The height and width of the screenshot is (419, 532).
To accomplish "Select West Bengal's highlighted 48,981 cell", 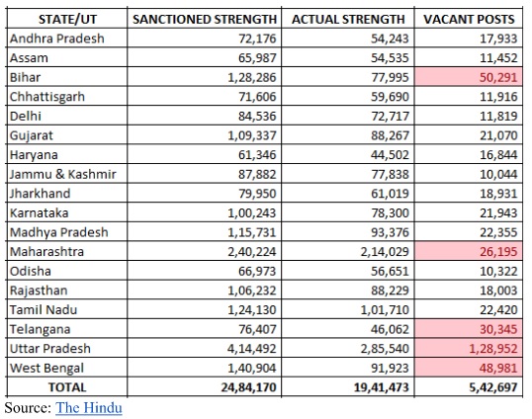I will coord(469,368).
